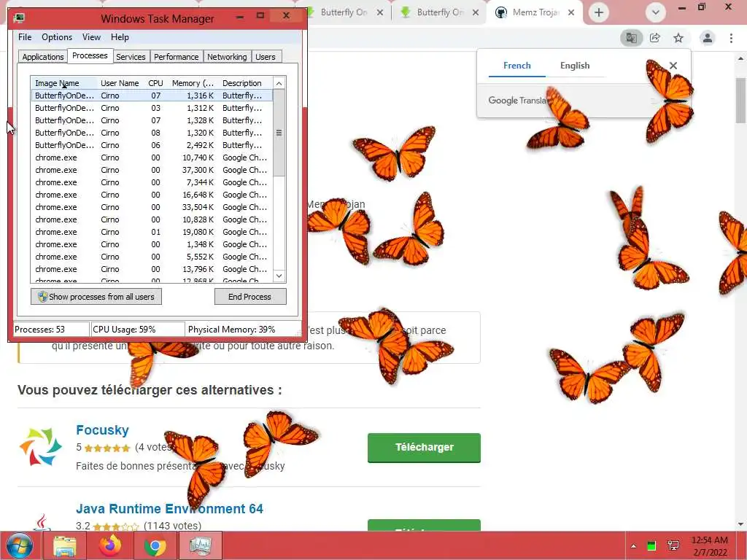Select chrome.exe process using 37,300 K
Image resolution: width=747 pixels, height=560 pixels.
coord(152,170)
